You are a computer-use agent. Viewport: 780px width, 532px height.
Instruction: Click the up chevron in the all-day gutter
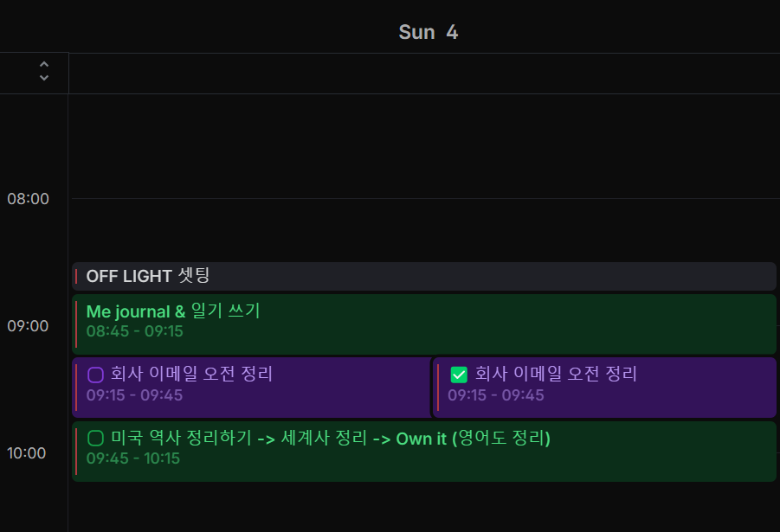[44, 65]
